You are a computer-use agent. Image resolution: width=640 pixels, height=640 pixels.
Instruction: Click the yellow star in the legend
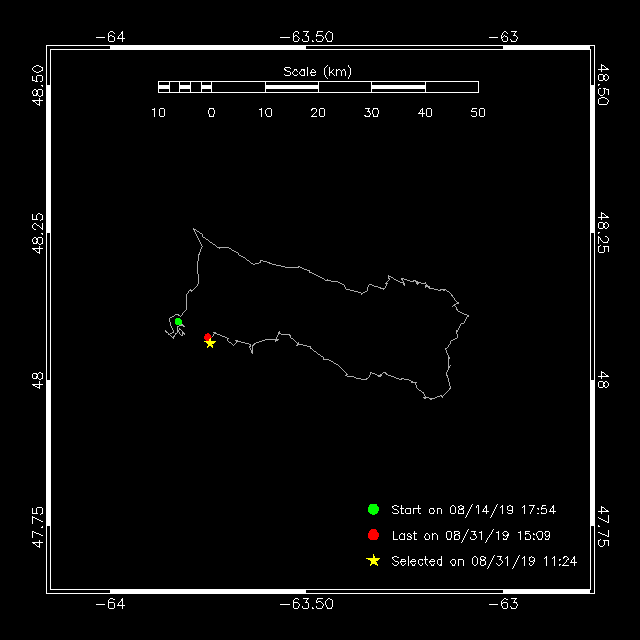[x=373, y=561]
